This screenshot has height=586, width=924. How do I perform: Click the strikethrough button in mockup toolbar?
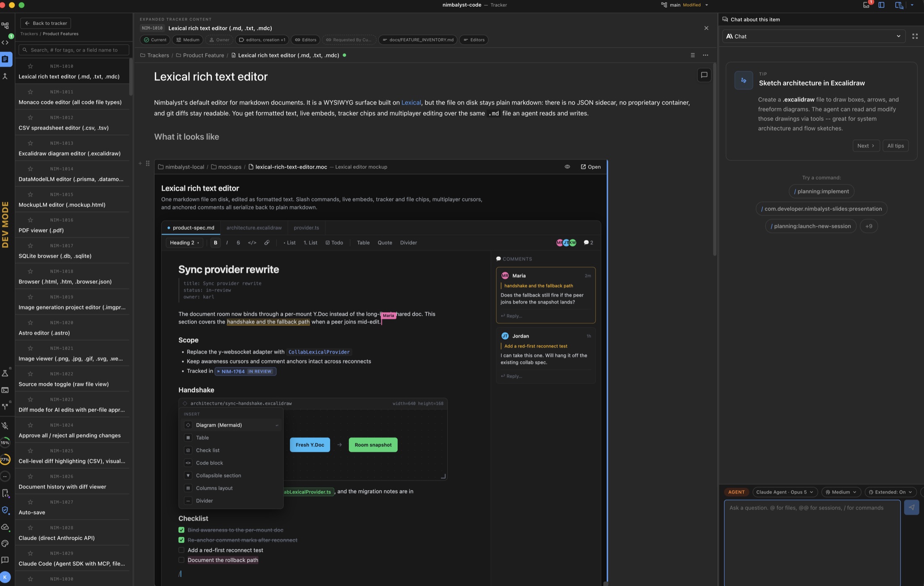point(238,243)
